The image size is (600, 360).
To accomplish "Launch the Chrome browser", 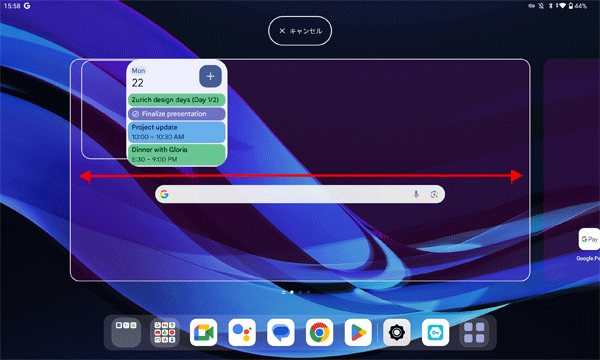I will pos(320,332).
